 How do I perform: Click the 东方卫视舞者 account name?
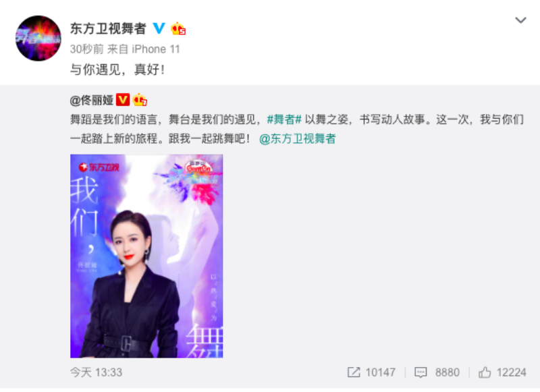point(108,28)
